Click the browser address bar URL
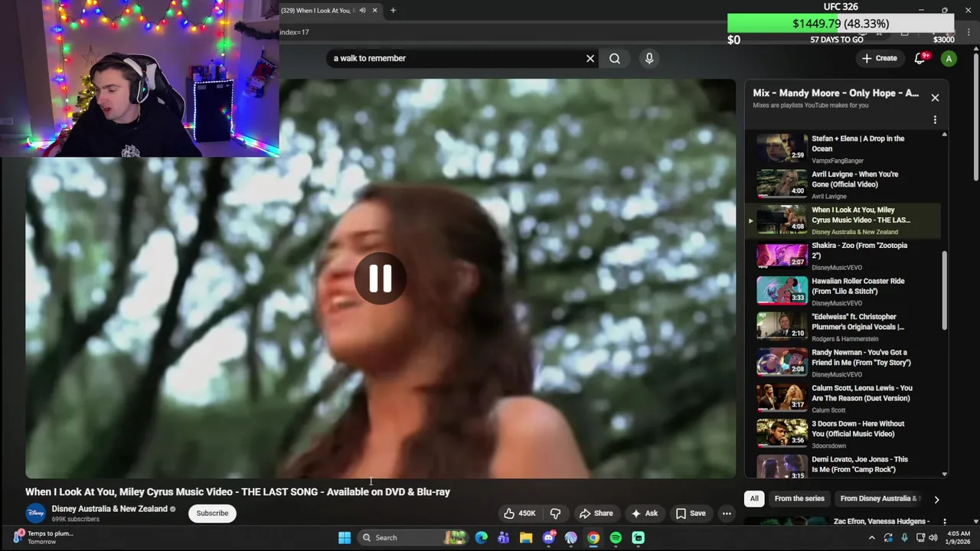The height and width of the screenshot is (551, 980). [295, 32]
